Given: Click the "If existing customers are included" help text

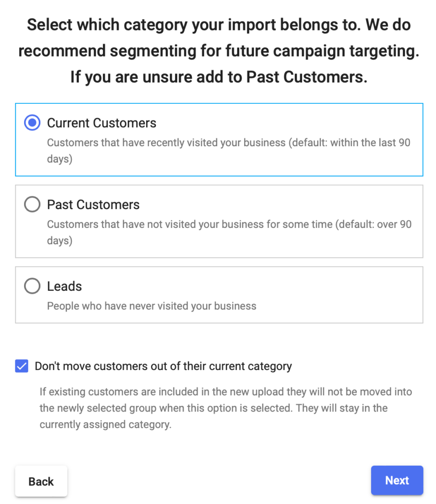Looking at the screenshot, I should tap(226, 392).
